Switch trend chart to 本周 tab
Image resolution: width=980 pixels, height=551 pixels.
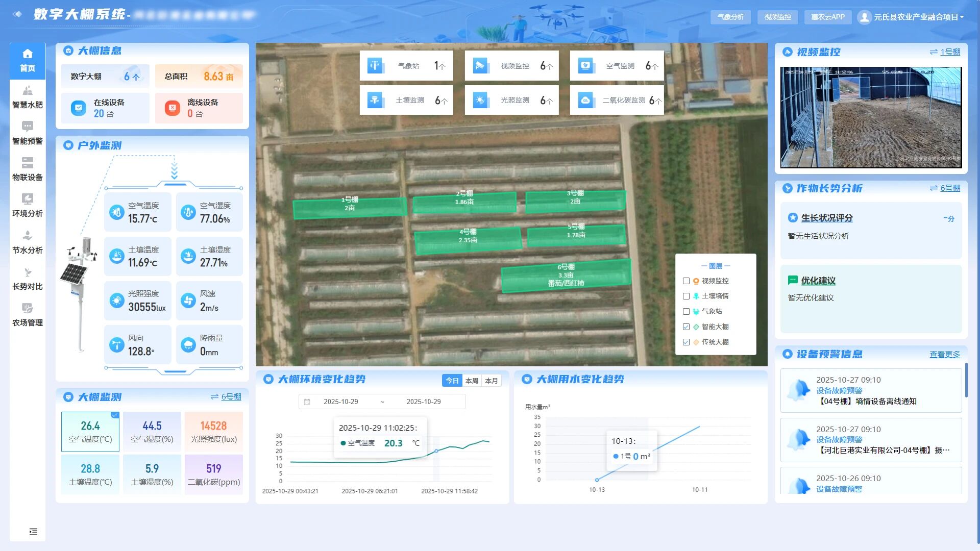[472, 381]
